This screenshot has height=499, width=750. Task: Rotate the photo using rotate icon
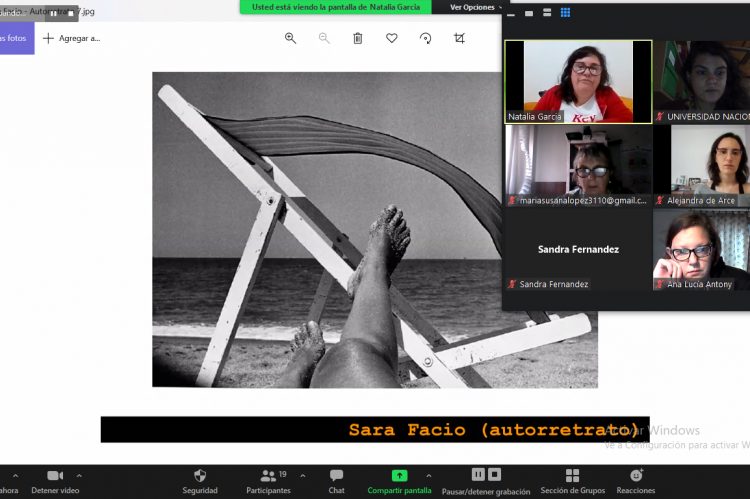(x=425, y=38)
